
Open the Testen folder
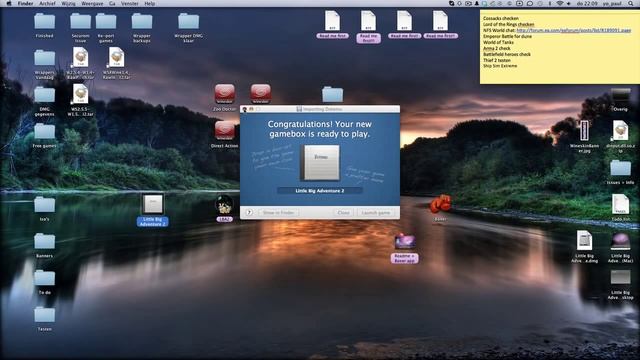coord(44,315)
